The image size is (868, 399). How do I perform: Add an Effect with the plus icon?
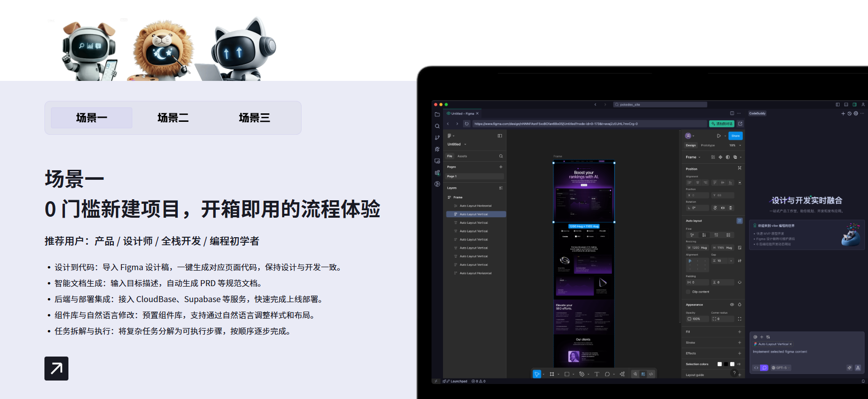tap(740, 353)
